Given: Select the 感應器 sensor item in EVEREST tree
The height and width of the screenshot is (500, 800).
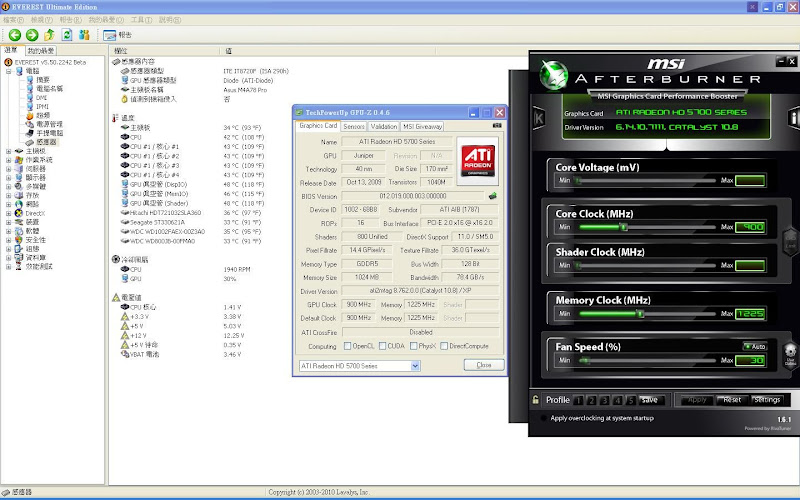Looking at the screenshot, I should pos(46,142).
